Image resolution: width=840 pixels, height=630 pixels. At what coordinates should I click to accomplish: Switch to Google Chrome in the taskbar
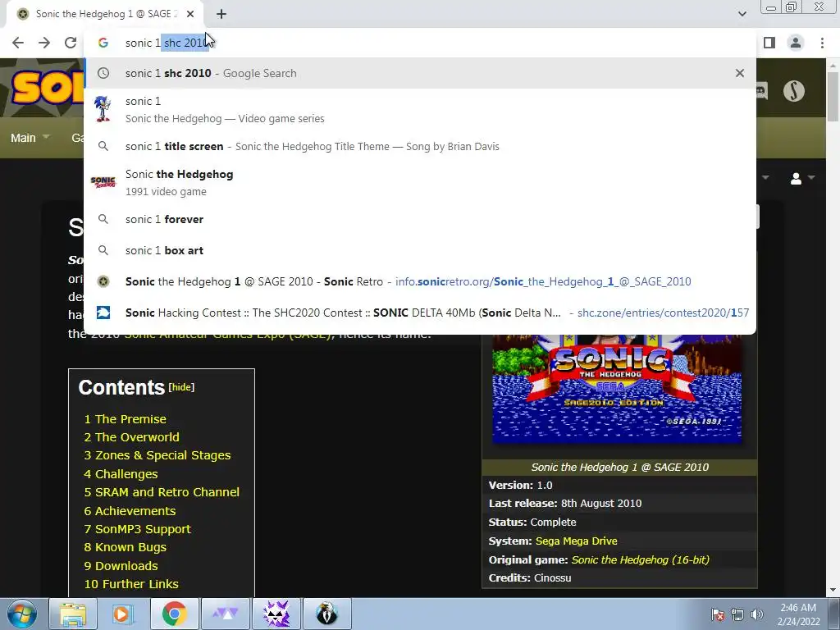tap(174, 614)
